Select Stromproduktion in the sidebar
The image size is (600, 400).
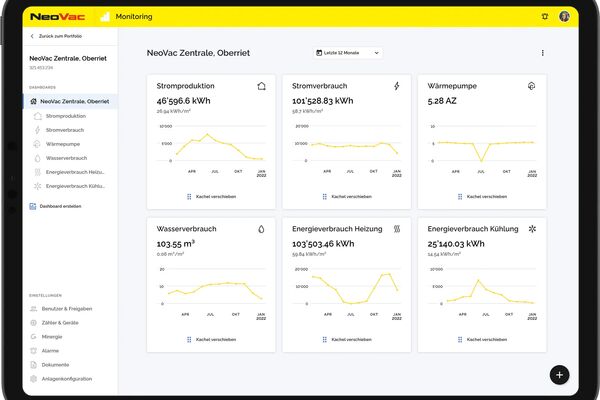pos(67,116)
